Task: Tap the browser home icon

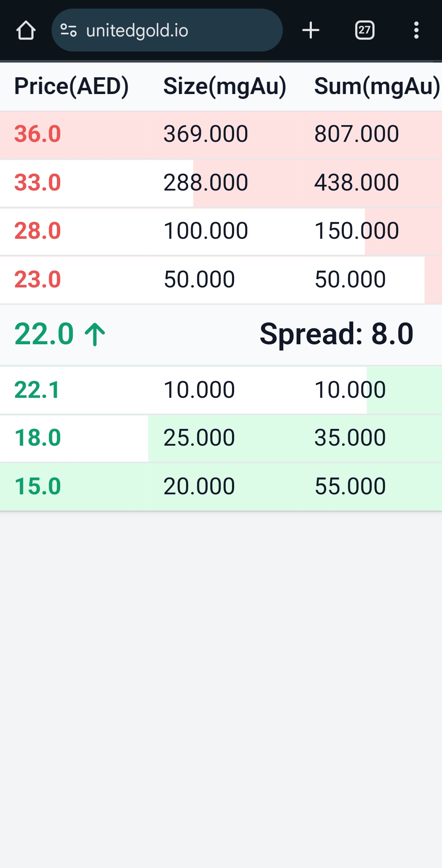Action: point(26,30)
